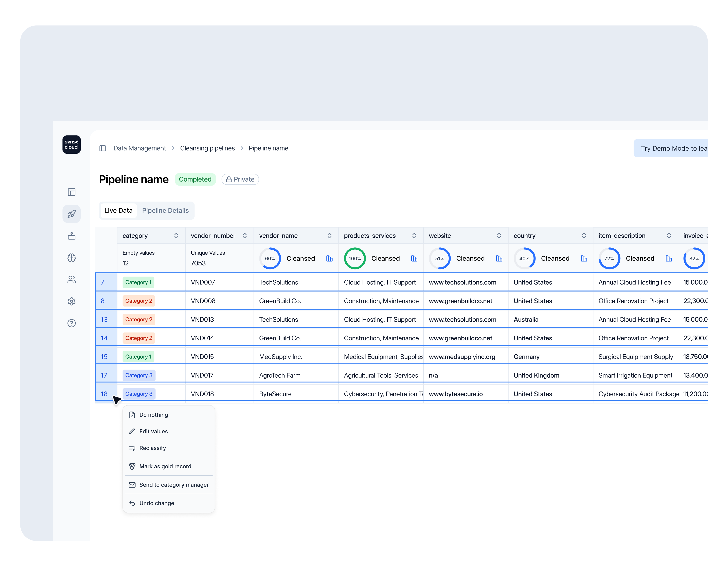Click the MedSupply Inc. vendor name cell
This screenshot has height=566, width=728.
(x=296, y=356)
